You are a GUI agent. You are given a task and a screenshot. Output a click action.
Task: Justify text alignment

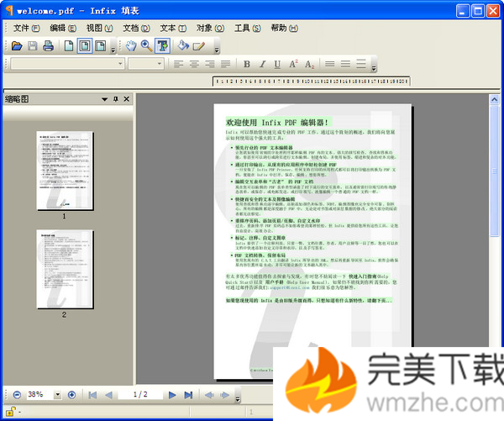click(226, 64)
